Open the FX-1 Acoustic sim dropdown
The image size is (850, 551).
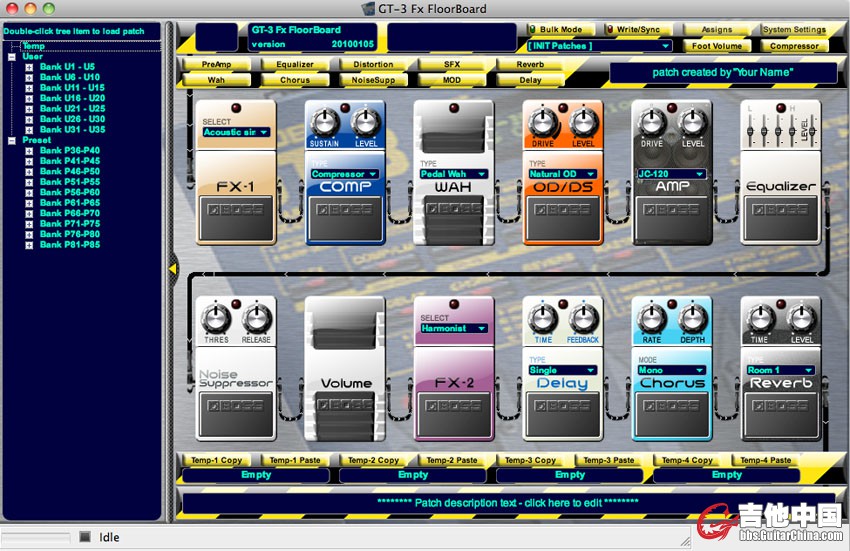click(x=236, y=132)
